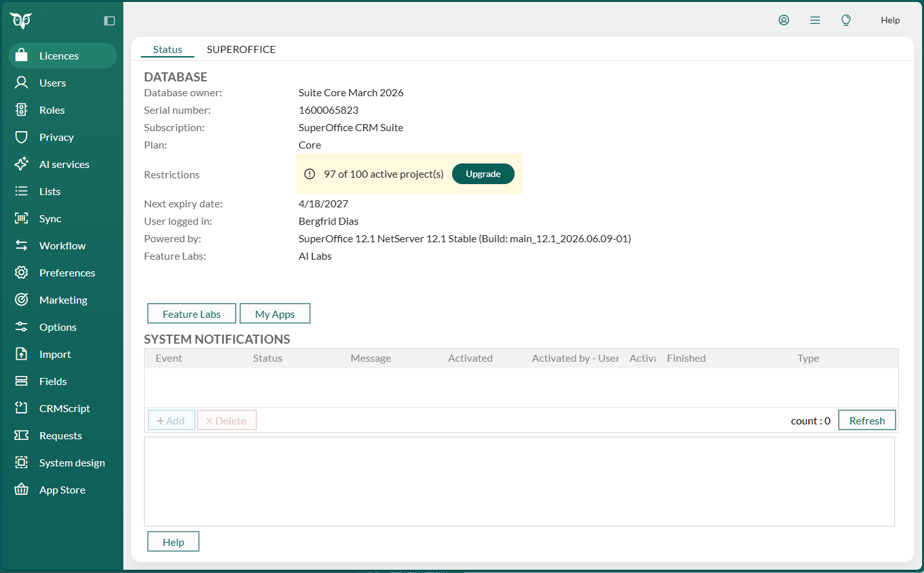Click the System design icon
Viewport: 924px width, 573px height.
pyautogui.click(x=21, y=463)
